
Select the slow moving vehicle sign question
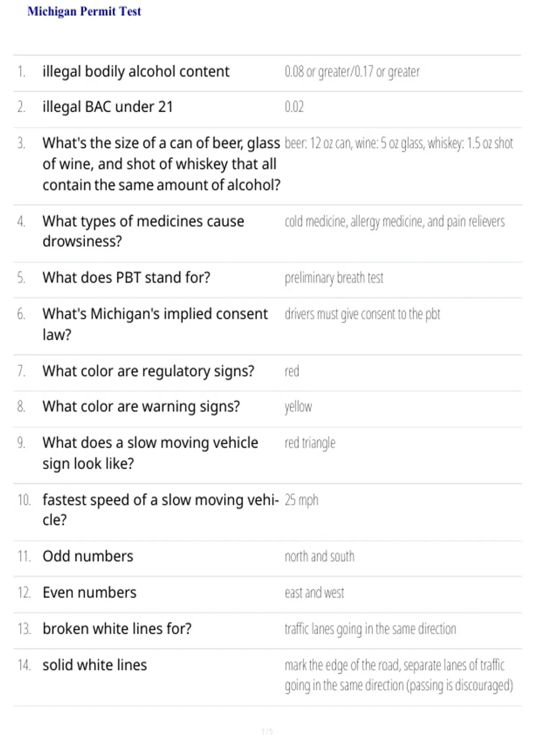[150, 453]
